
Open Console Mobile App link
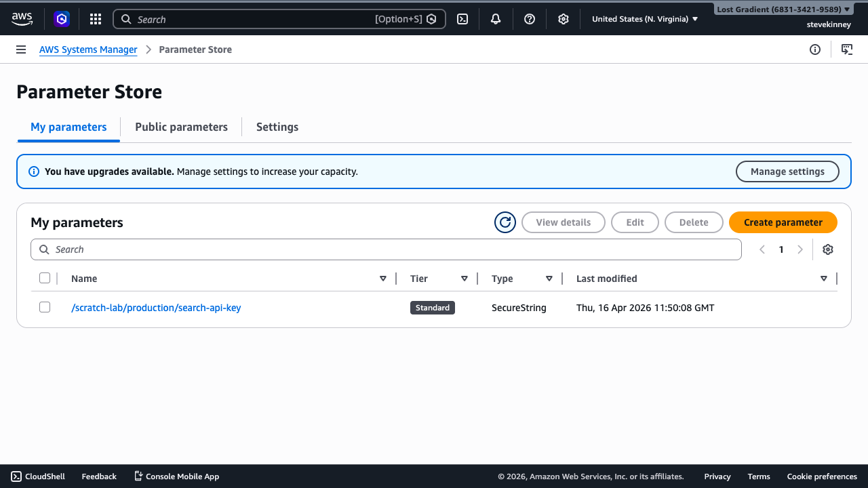pyautogui.click(x=177, y=476)
